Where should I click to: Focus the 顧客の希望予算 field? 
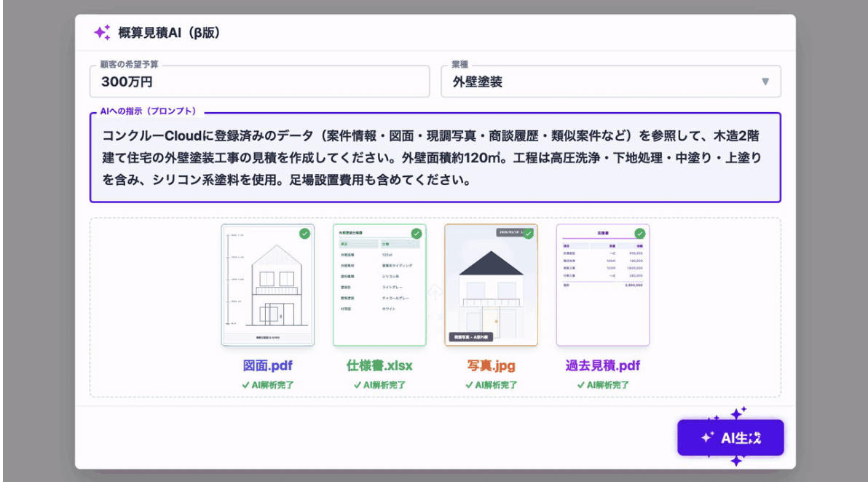[x=259, y=82]
